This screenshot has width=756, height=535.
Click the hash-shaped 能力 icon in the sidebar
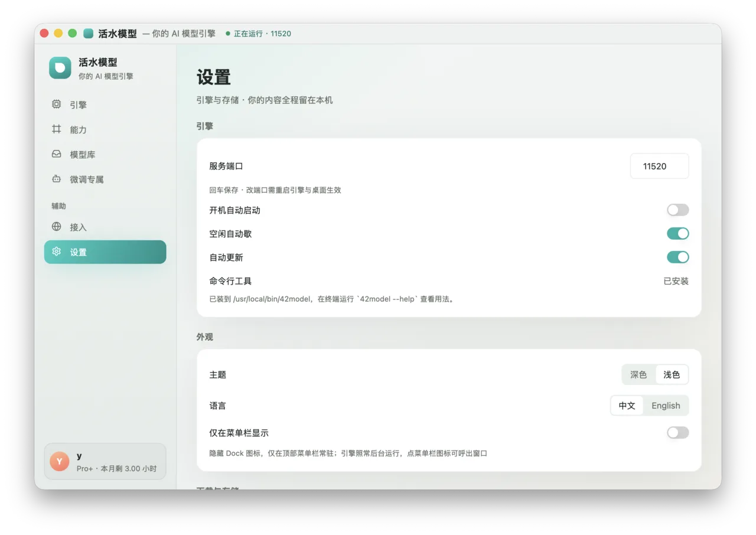[56, 129]
